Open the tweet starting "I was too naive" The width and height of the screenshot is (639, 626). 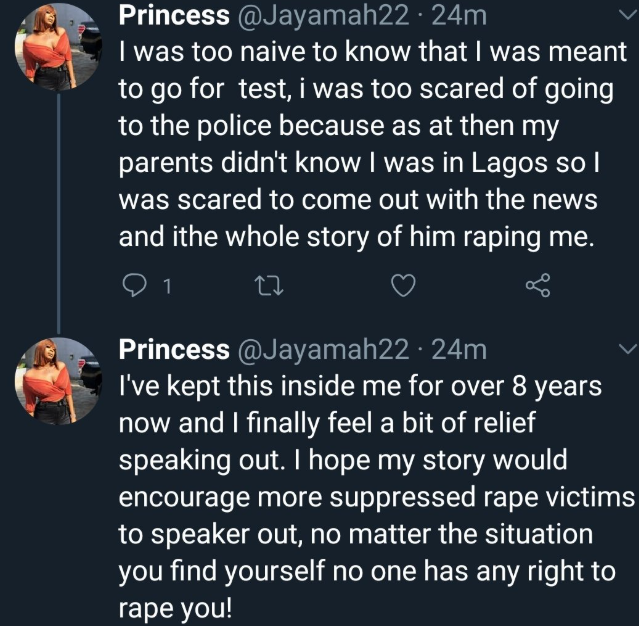click(360, 140)
